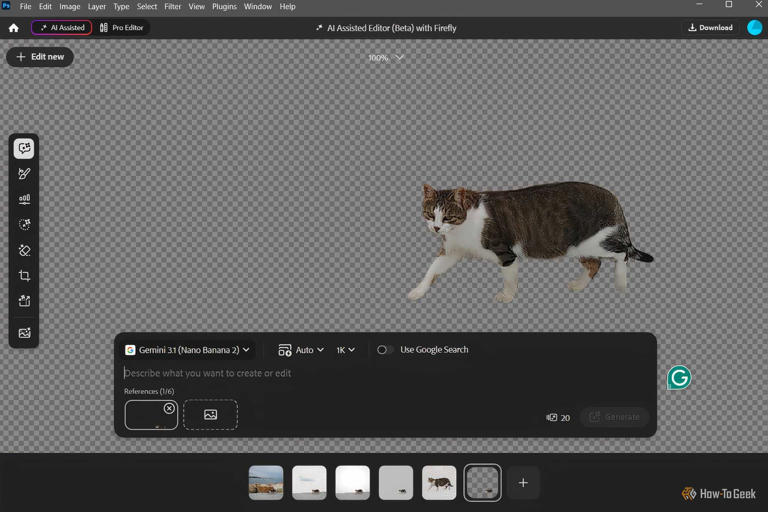Open the user account avatar
768x512 pixels.
point(754,27)
